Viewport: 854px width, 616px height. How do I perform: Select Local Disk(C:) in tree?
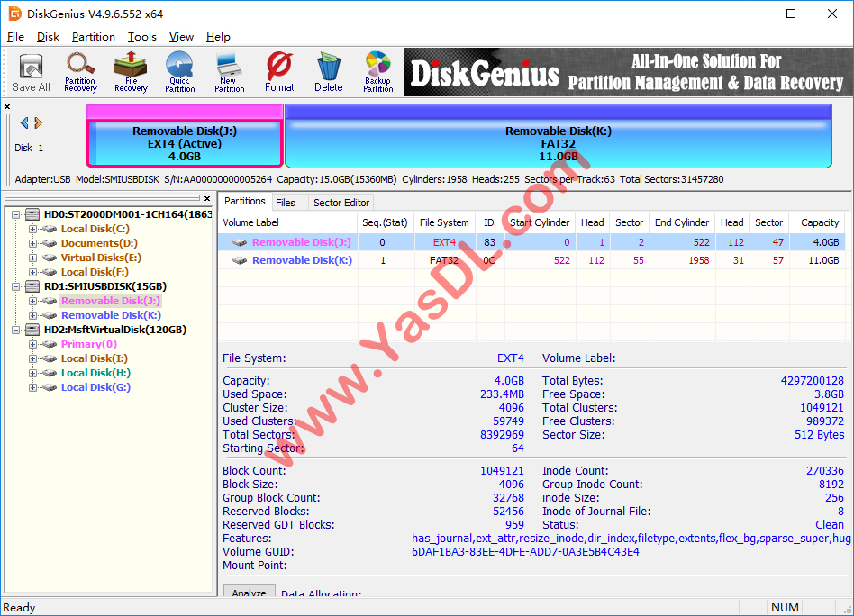point(95,229)
